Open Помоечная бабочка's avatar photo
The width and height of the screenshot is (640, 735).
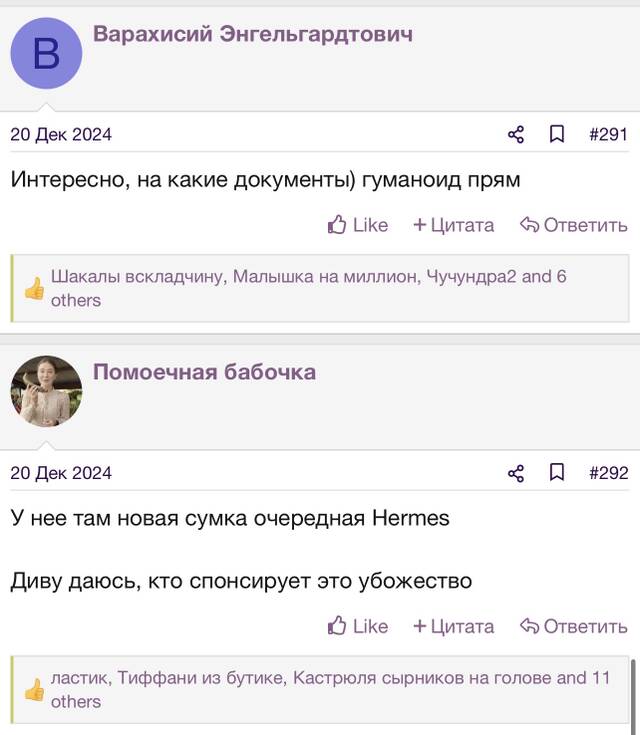(x=46, y=391)
